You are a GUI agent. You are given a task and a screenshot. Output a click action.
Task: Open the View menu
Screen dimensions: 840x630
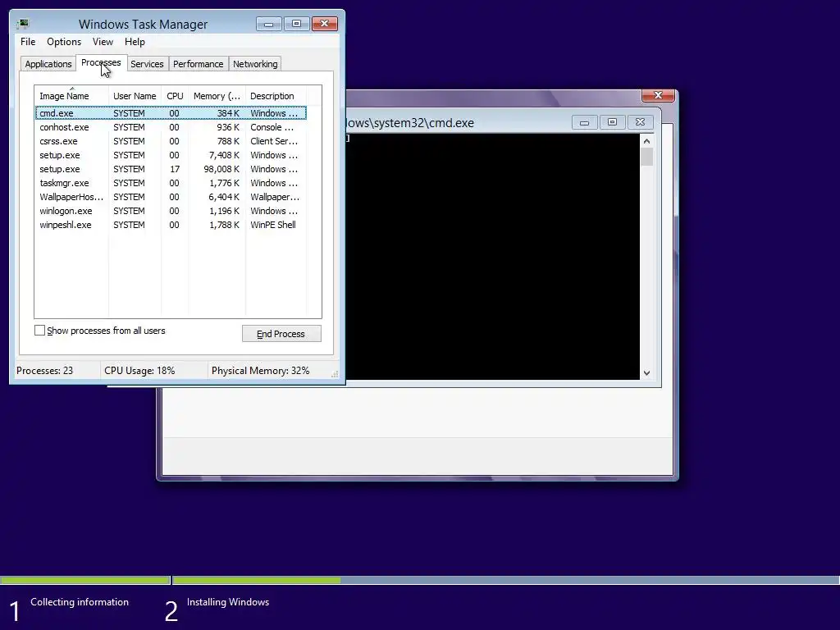(103, 42)
